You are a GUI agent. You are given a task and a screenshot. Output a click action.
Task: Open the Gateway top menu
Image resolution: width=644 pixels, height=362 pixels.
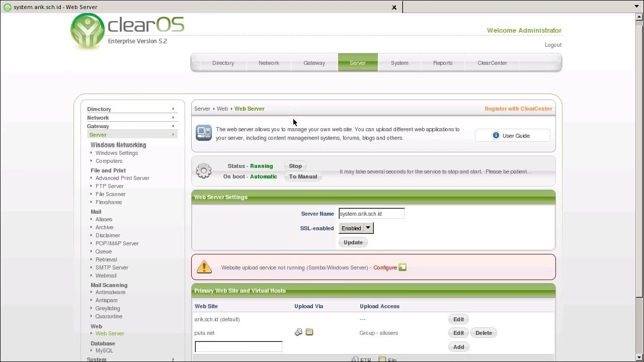[314, 63]
